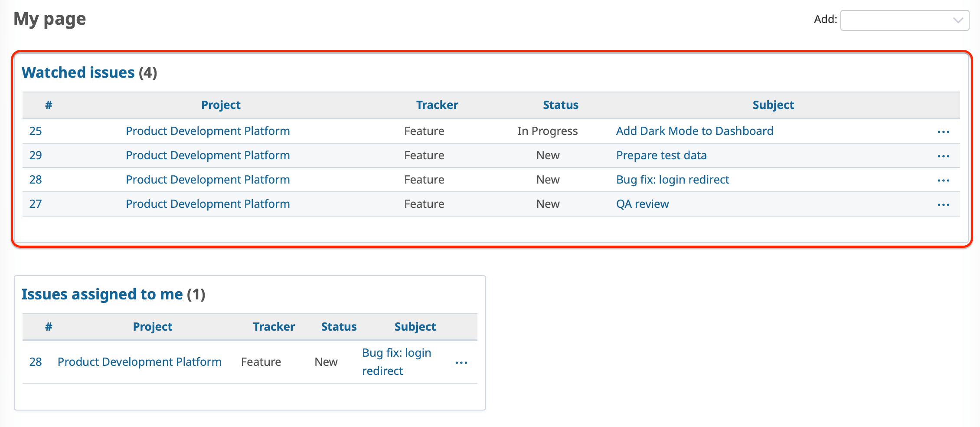The width and height of the screenshot is (980, 427).
Task: Open issue number 25 link
Action: pyautogui.click(x=36, y=131)
